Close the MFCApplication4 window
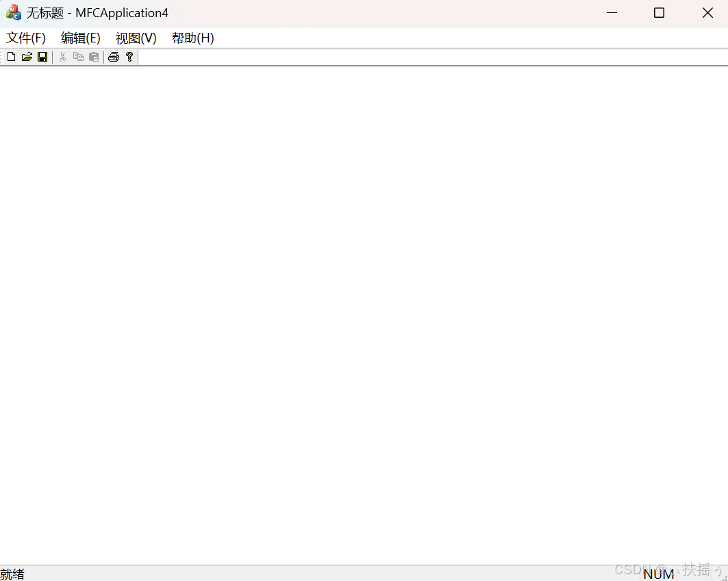Image resolution: width=728 pixels, height=581 pixels. coord(707,13)
